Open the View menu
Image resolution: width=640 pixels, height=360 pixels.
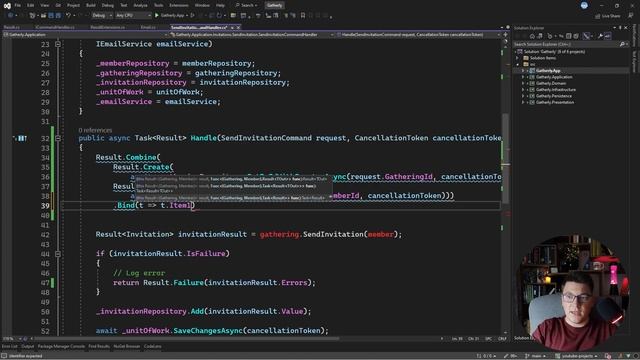coord(44,5)
